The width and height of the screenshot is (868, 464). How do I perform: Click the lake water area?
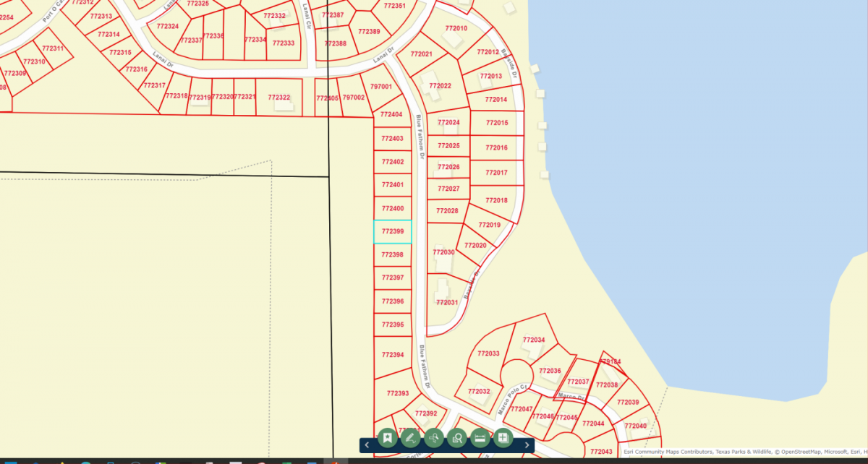tap(723, 181)
